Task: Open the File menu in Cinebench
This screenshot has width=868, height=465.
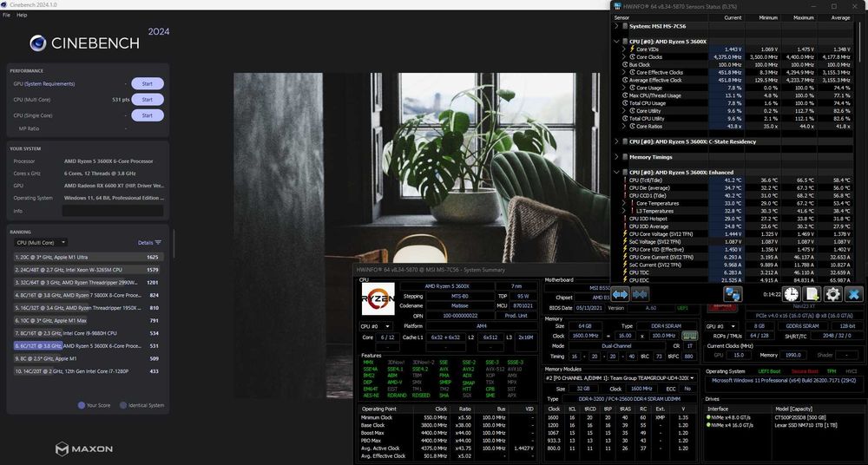Action: coord(6,15)
